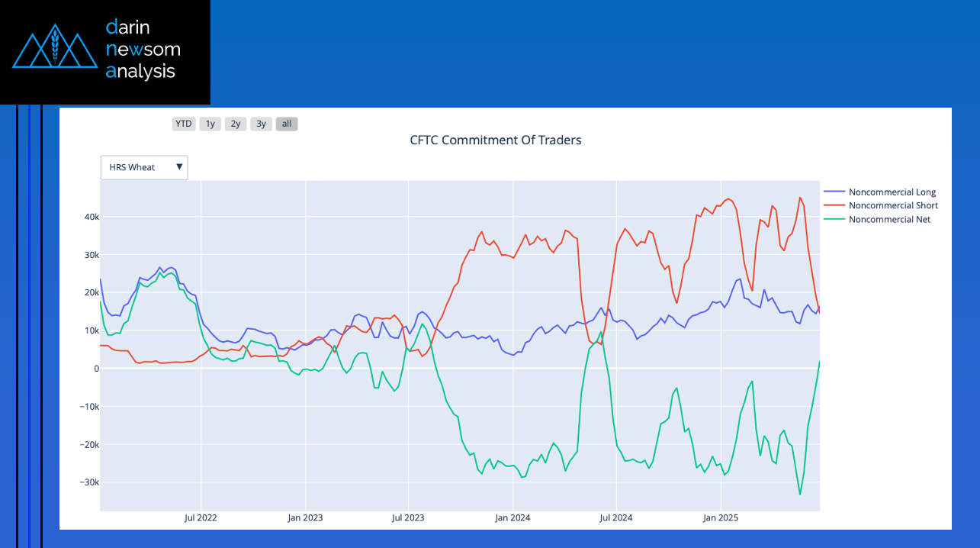Select the YTD range button
980x548 pixels.
[184, 124]
